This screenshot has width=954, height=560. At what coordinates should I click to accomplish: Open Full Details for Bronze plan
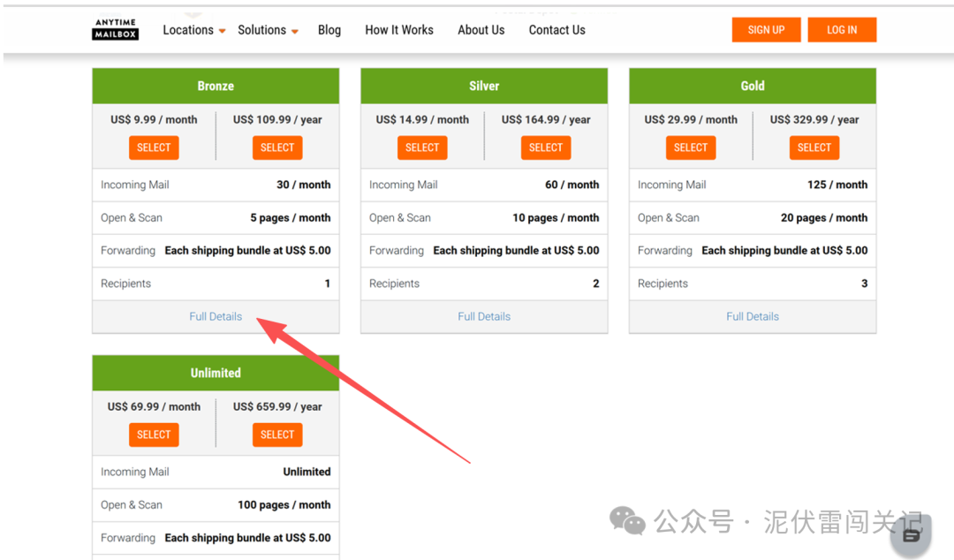(x=216, y=316)
